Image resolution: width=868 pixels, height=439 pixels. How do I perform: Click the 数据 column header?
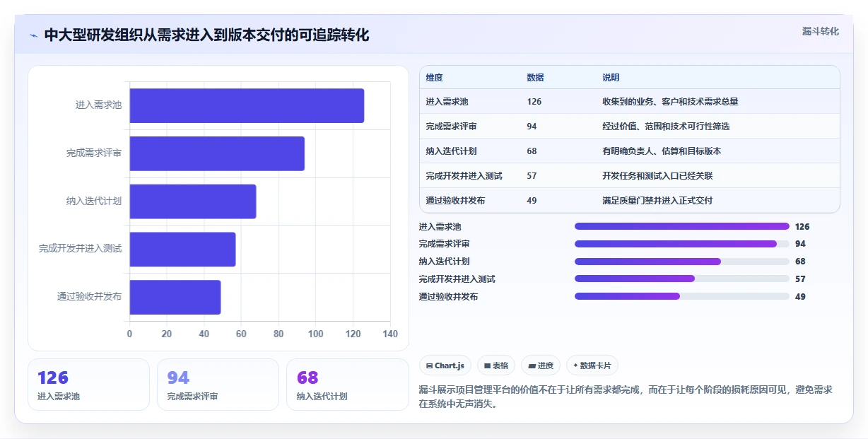point(536,78)
